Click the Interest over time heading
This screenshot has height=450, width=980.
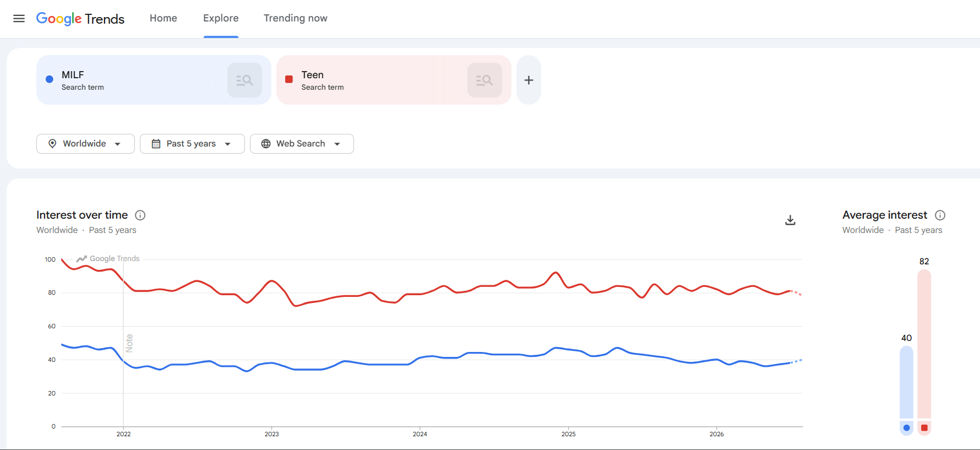coord(82,215)
